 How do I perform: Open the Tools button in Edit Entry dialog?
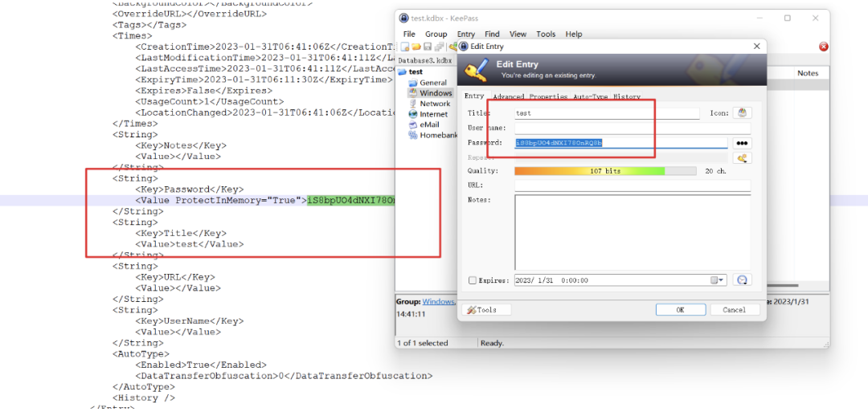[486, 310]
